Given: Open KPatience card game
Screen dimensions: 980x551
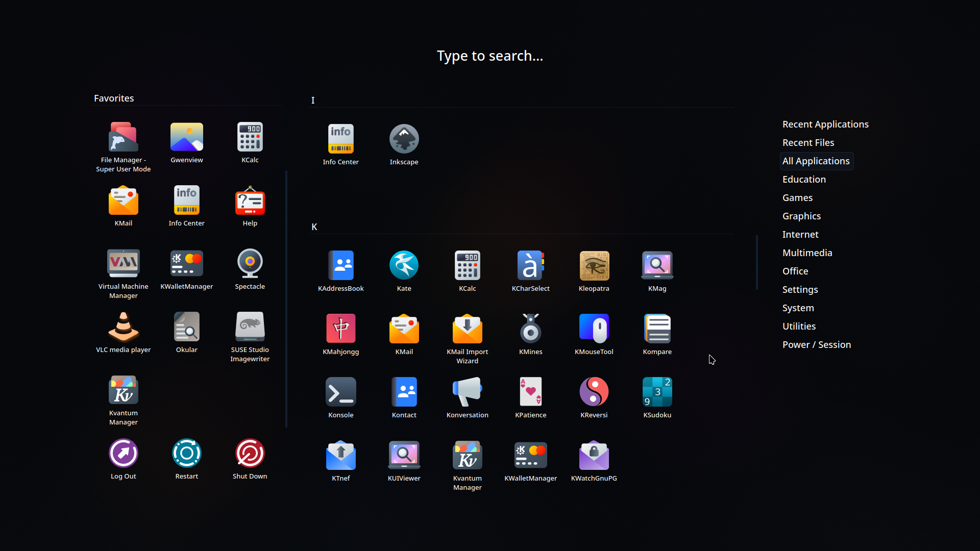Looking at the screenshot, I should tap(531, 398).
